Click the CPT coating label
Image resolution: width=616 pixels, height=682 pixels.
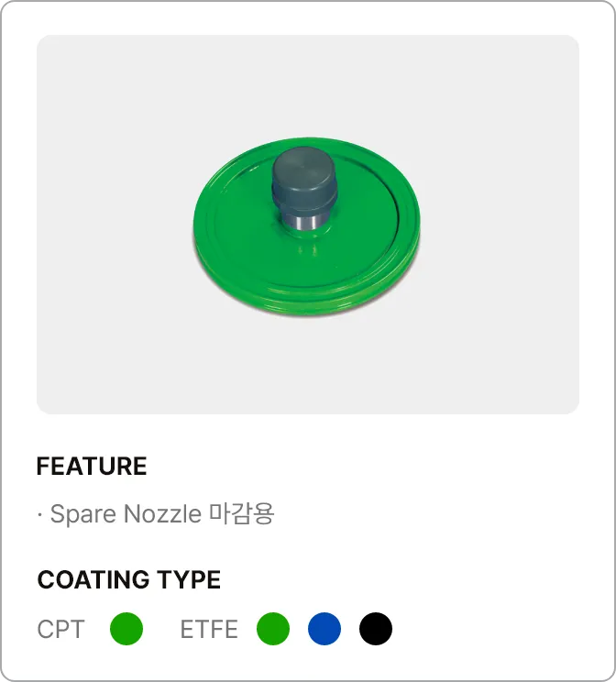[x=60, y=629]
